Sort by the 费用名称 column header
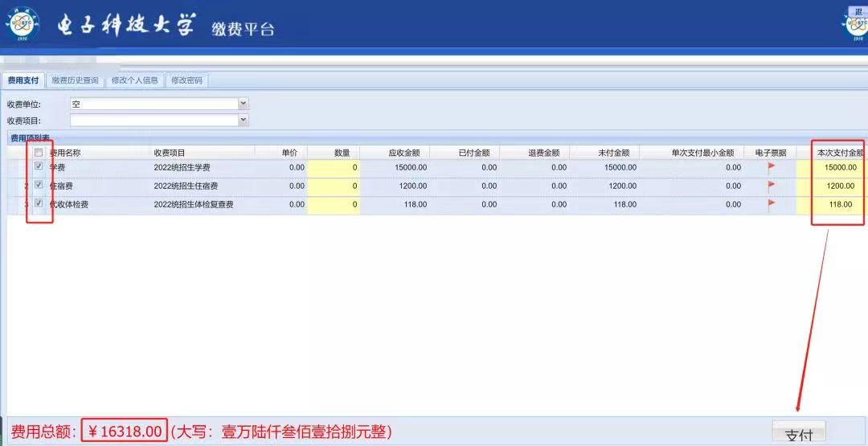This screenshot has height=446, width=868. pyautogui.click(x=65, y=153)
